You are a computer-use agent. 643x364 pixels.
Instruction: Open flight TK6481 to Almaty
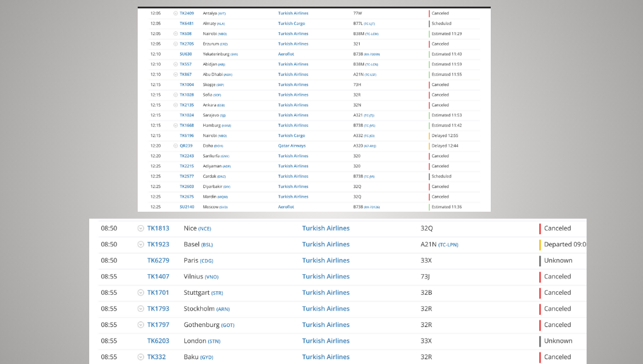pos(187,24)
